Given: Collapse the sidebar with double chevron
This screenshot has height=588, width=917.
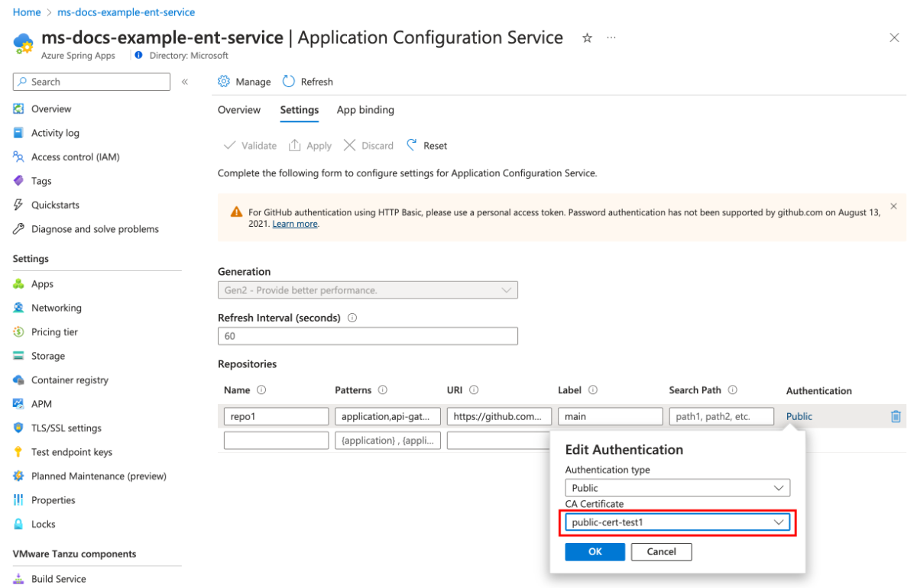Looking at the screenshot, I should (185, 82).
